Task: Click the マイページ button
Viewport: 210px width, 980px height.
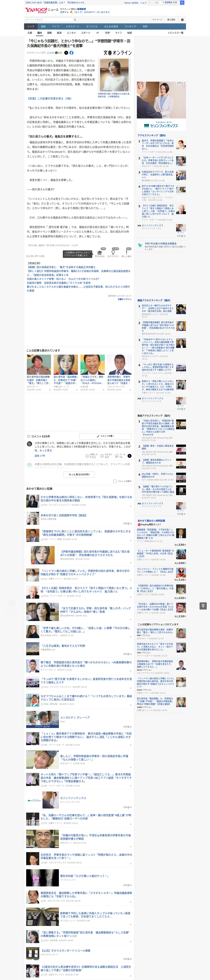Action: click(157, 19)
